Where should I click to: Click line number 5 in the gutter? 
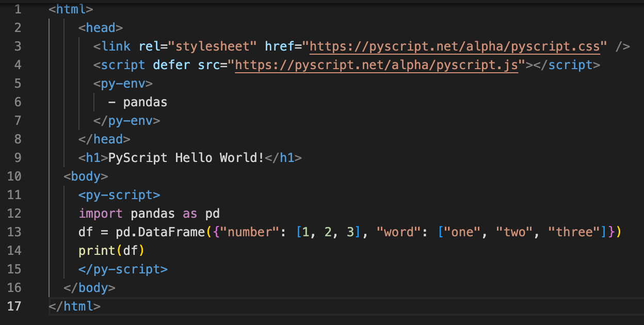[18, 84]
